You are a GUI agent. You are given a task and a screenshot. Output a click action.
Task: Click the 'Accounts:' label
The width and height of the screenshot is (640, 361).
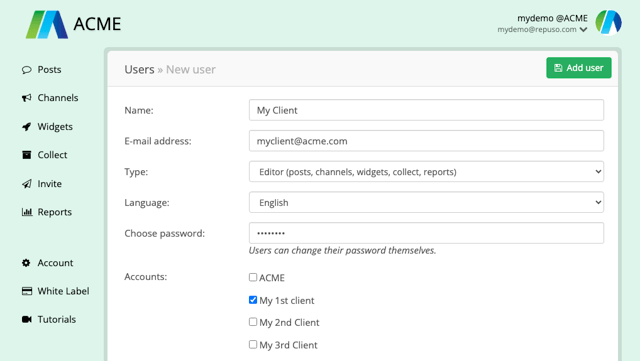(146, 277)
